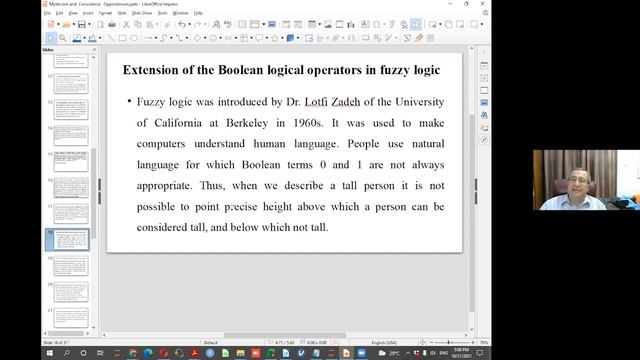640x360 pixels.
Task: Insert a chart from toolbar
Action: pos(351,24)
